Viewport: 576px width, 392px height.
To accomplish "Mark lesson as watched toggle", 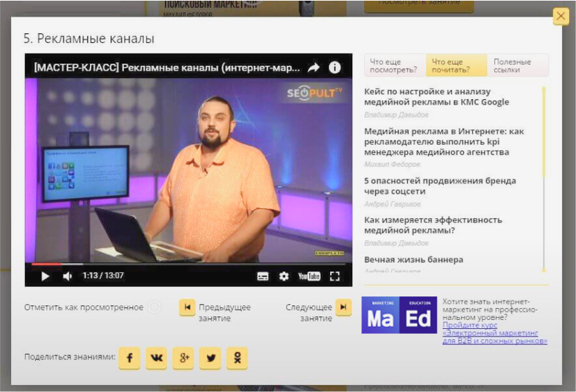I will (x=154, y=307).
